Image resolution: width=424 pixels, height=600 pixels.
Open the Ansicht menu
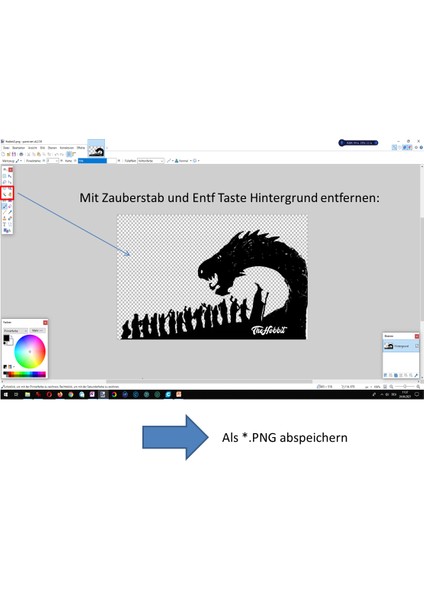click(33, 148)
